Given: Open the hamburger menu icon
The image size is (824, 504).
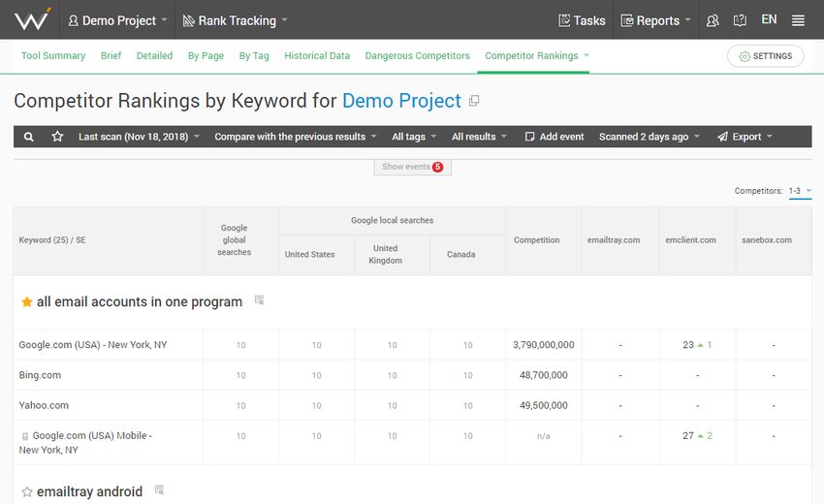Looking at the screenshot, I should coord(798,20).
